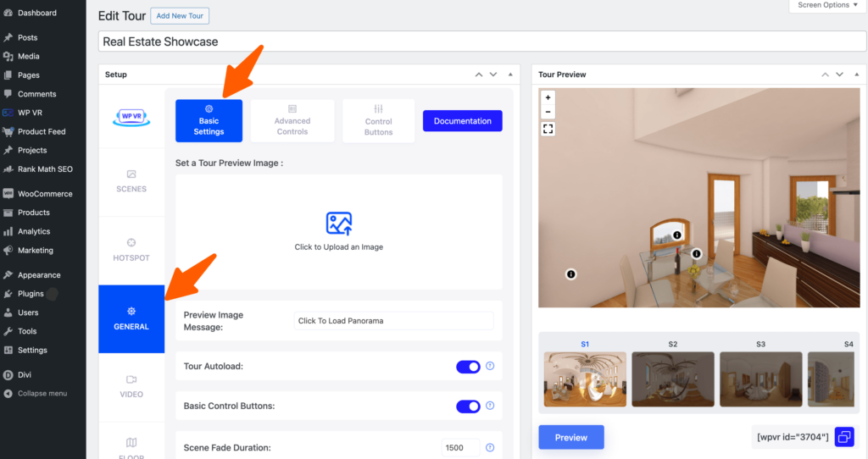
Task: Collapse the Setup panel with the triangle
Action: coord(510,75)
